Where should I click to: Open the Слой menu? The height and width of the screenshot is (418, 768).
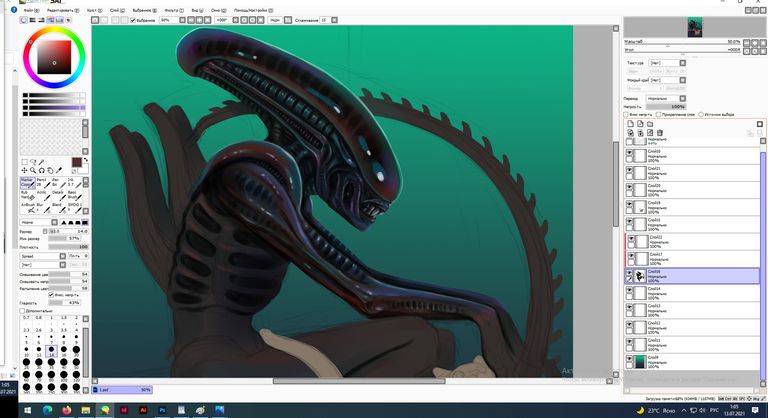[117, 10]
